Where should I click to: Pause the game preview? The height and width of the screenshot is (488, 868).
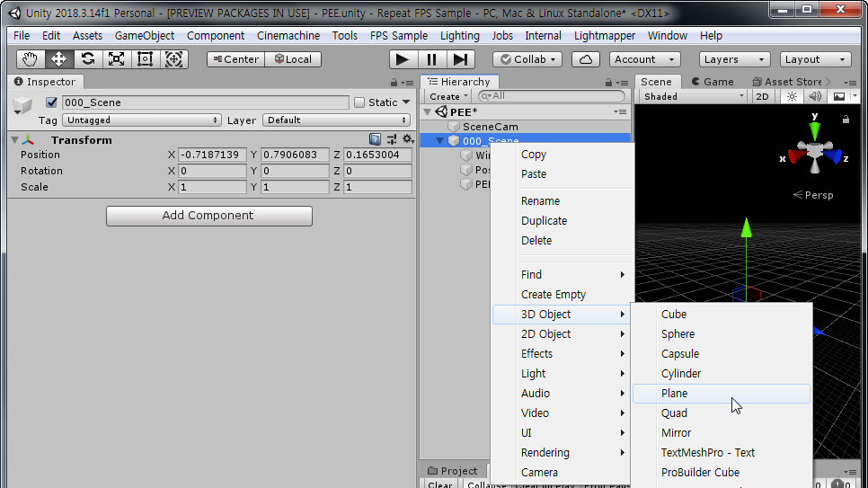431,59
